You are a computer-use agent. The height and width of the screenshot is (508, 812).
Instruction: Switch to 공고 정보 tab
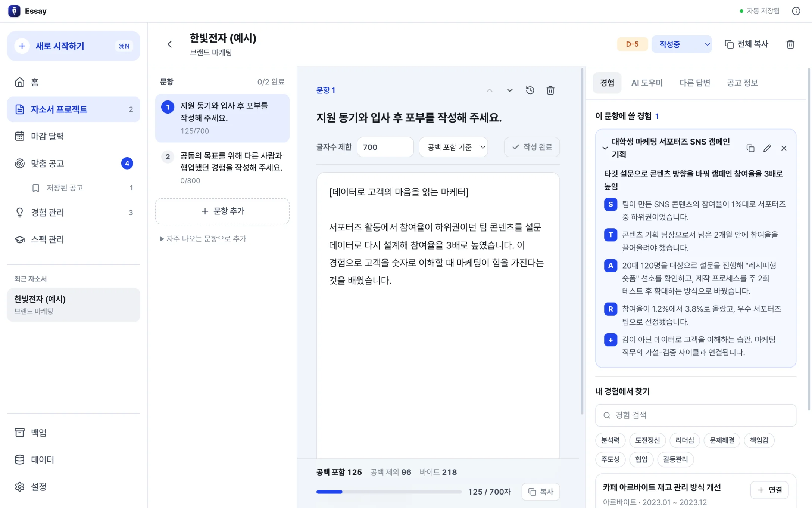[742, 83]
